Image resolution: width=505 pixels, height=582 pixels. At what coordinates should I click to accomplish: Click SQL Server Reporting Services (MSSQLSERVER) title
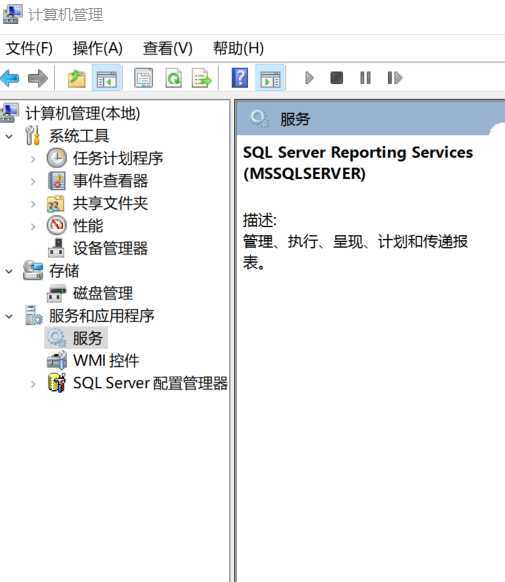(x=358, y=163)
